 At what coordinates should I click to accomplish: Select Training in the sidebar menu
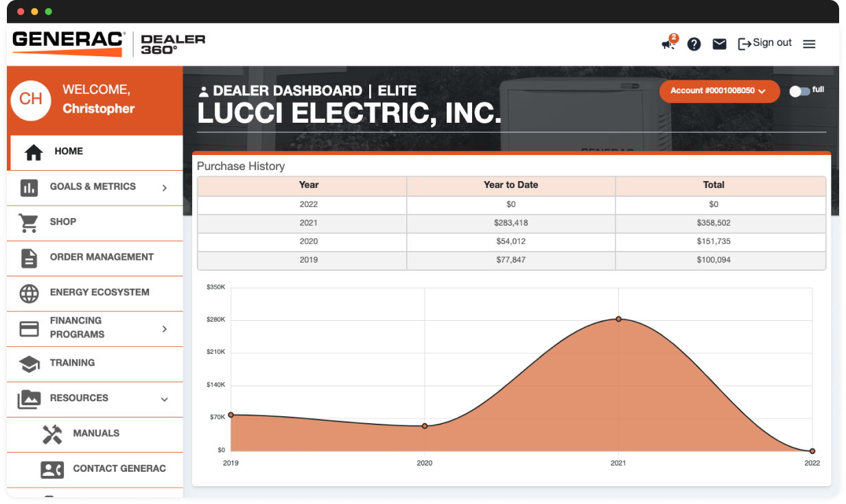click(73, 363)
